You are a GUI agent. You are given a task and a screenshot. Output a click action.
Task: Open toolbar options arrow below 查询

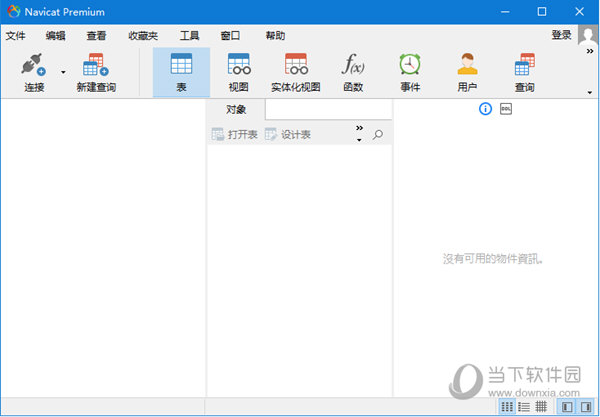[x=590, y=93]
